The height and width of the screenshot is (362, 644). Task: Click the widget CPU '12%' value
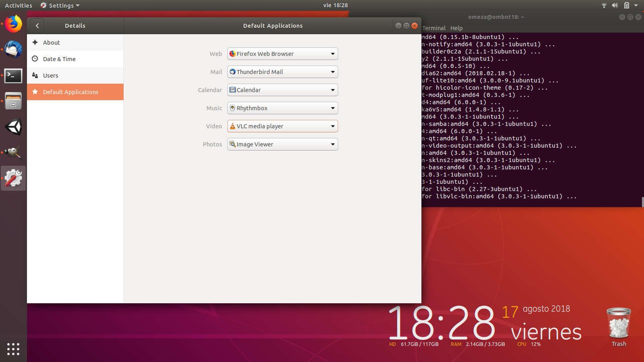click(x=536, y=344)
